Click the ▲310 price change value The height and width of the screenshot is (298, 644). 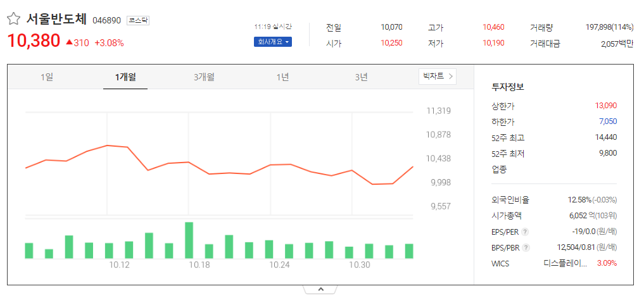77,42
